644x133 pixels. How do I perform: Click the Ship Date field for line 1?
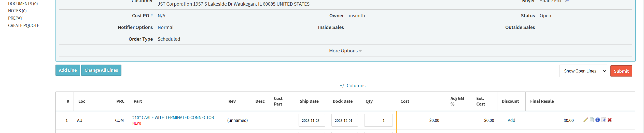[x=312, y=121]
